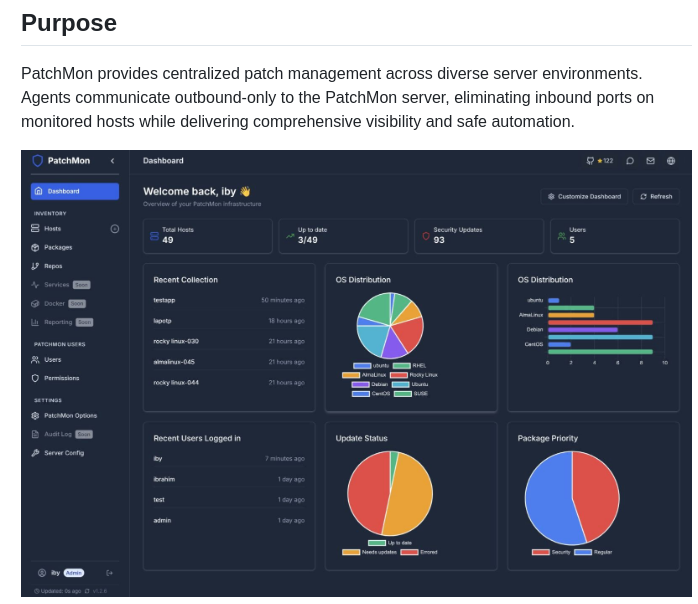Click the Total Hosts stat card

click(208, 236)
